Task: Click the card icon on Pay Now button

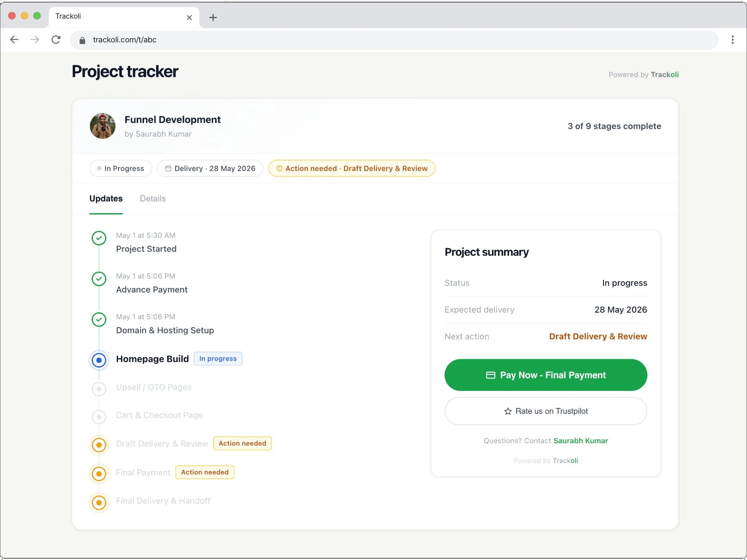Action: pos(491,375)
